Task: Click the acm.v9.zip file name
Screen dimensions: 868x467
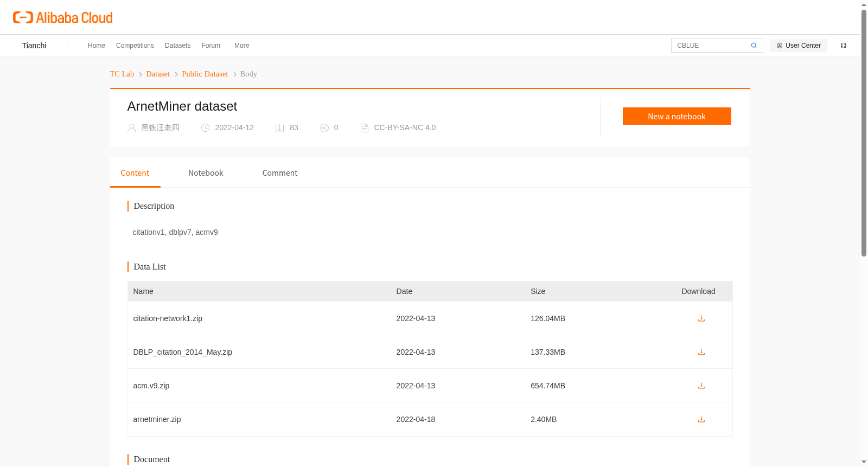Action: [x=151, y=386]
